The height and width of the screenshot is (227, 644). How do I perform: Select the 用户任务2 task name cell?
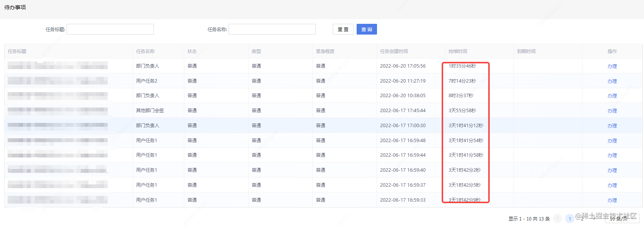tap(147, 81)
